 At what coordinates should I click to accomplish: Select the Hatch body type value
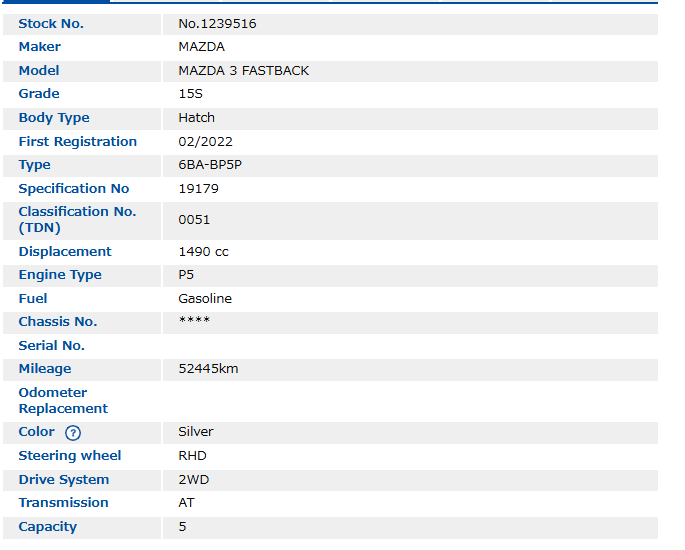196,118
